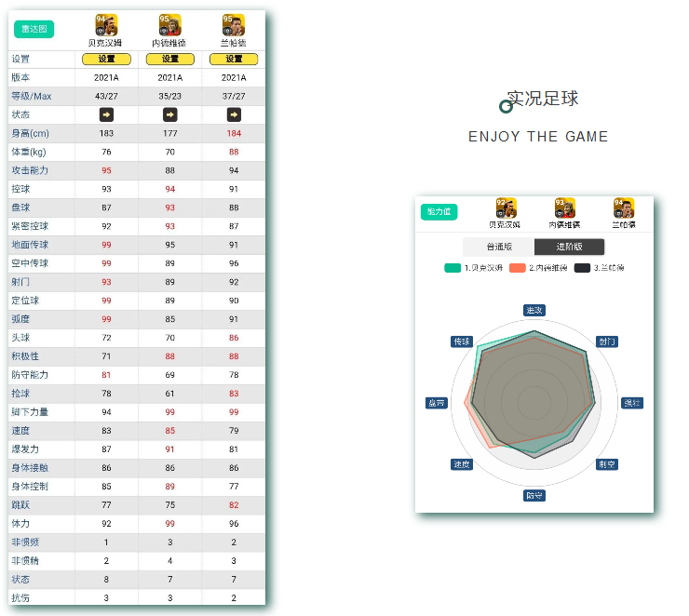
Task: Click the 制空 radar axis label
Action: 607,464
